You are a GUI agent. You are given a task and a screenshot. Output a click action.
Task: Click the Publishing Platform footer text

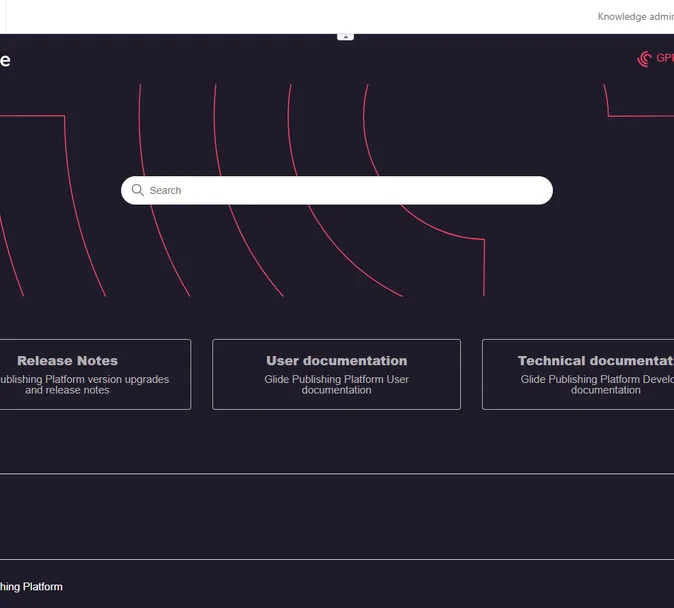(x=31, y=587)
